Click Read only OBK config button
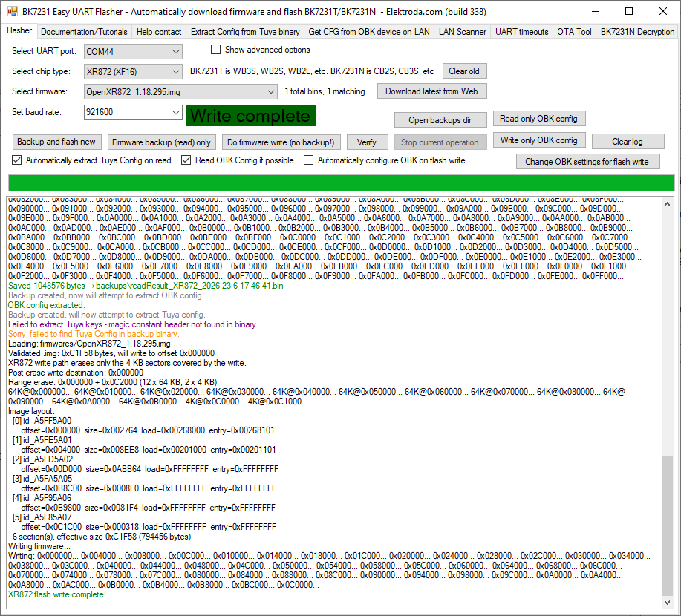This screenshot has height=616, width=681. (x=538, y=119)
